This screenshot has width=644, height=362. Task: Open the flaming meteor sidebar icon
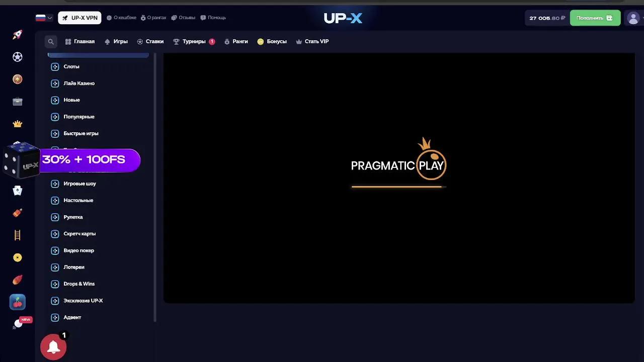click(18, 280)
